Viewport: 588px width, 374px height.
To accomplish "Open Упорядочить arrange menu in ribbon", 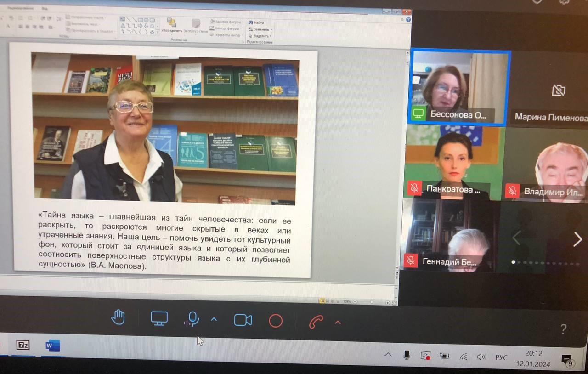I will point(172,26).
